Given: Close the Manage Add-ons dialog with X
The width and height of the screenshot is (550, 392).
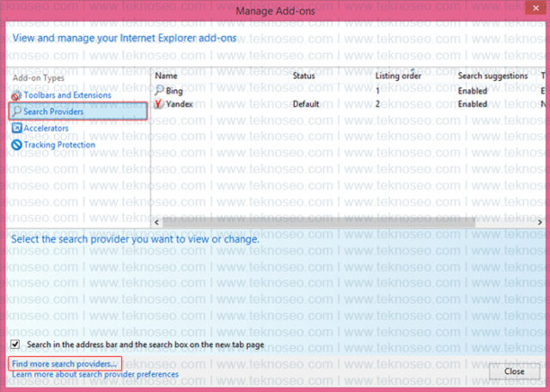Looking at the screenshot, I should coord(535,8).
